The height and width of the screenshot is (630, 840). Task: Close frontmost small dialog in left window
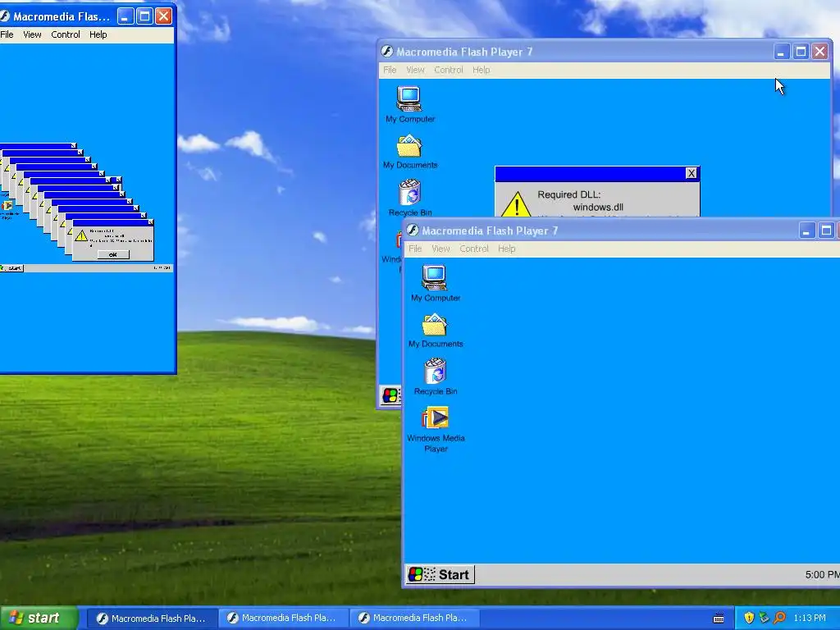tap(151, 221)
